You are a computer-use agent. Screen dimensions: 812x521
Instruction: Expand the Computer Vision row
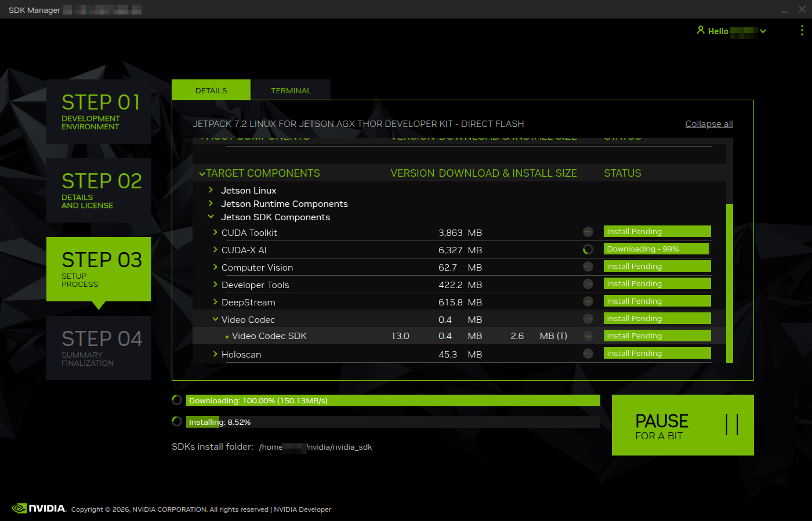pos(215,267)
